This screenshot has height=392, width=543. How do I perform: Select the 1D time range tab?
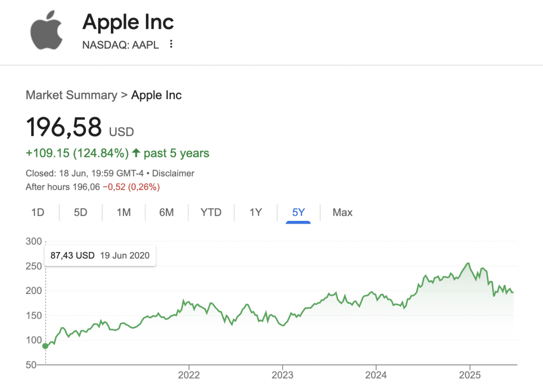coord(38,212)
